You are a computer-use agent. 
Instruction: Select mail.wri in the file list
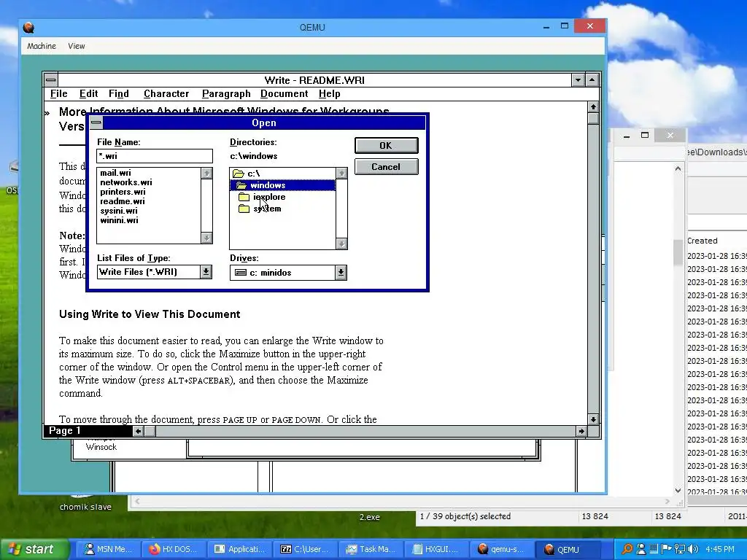[115, 173]
